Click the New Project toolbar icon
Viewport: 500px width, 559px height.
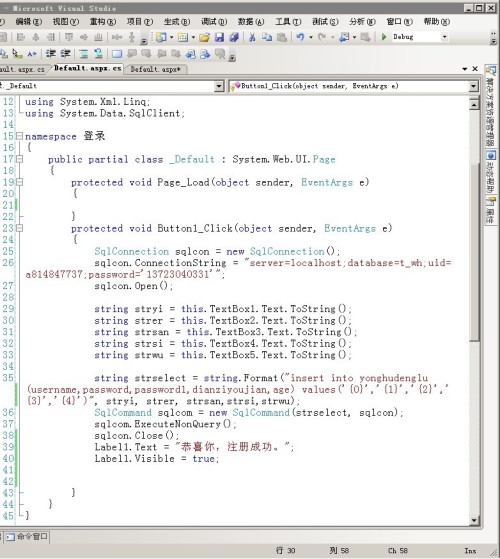point(161,37)
